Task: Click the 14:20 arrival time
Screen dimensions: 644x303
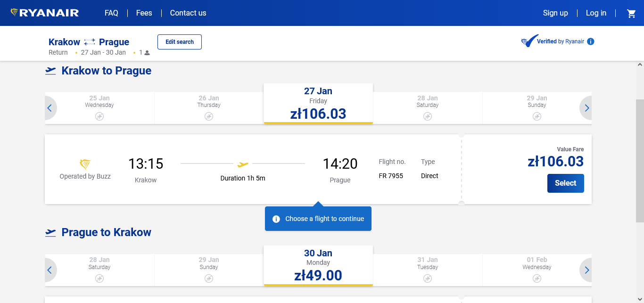Action: point(340,164)
